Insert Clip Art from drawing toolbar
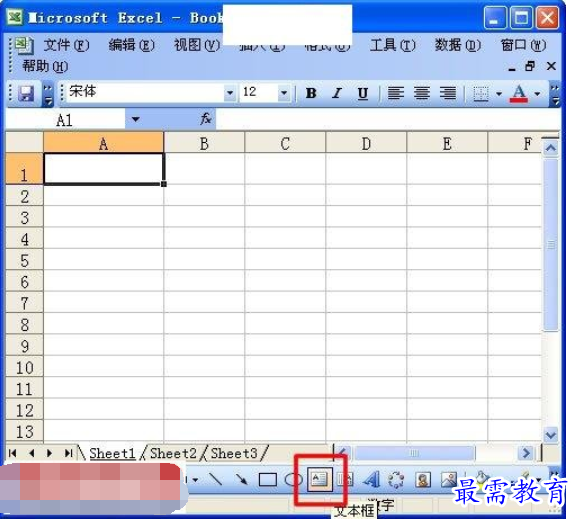The image size is (576, 523). pyautogui.click(x=422, y=479)
